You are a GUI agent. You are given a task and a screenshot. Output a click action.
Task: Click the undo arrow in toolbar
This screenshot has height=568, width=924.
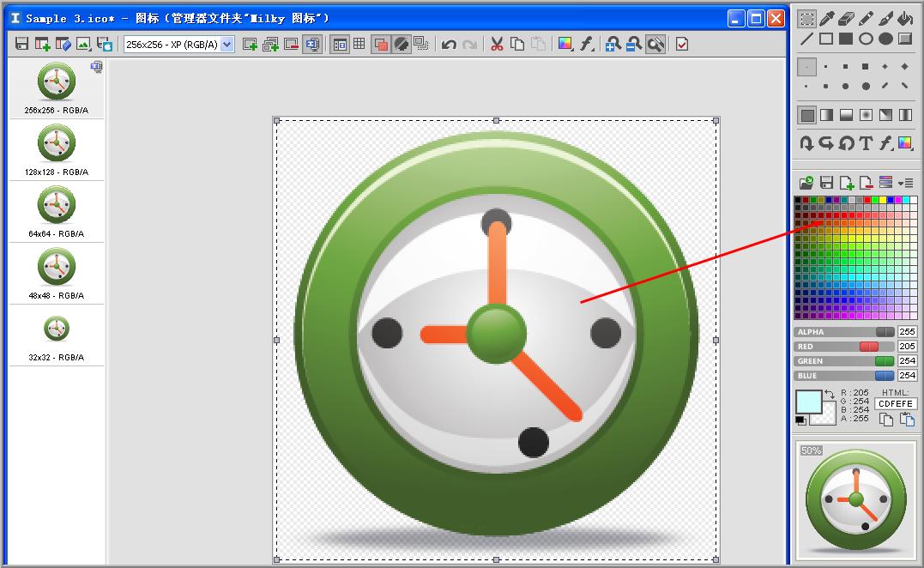[449, 45]
